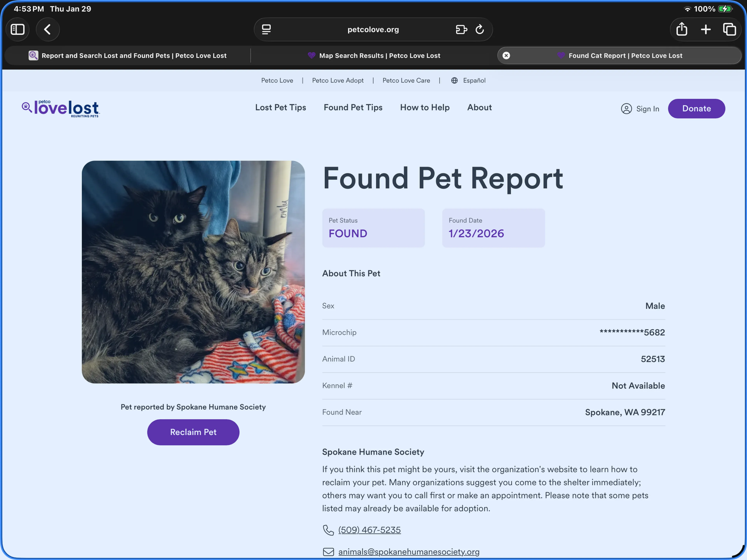Open a new browser tab

705,29
